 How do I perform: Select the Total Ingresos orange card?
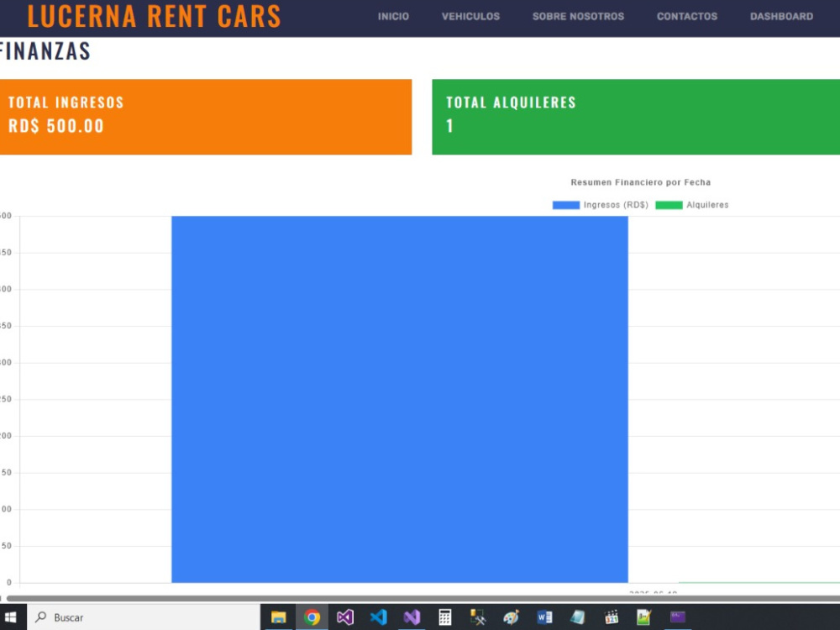[x=206, y=117]
